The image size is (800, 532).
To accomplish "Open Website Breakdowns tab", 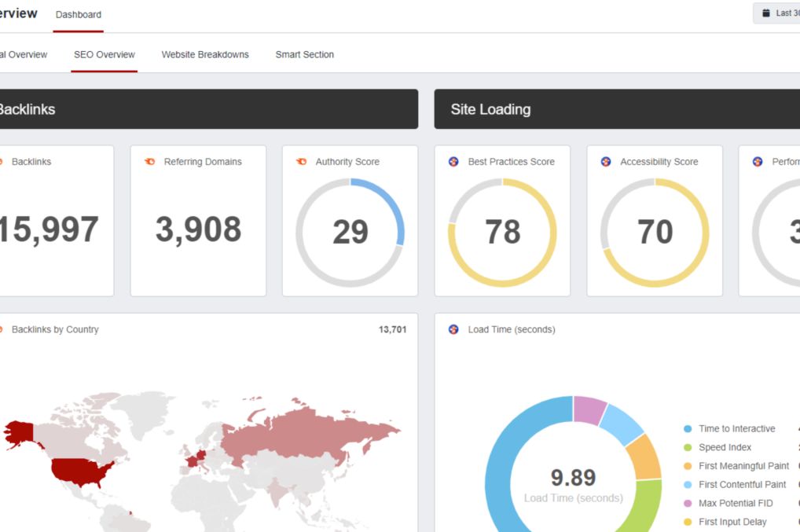I will [205, 54].
